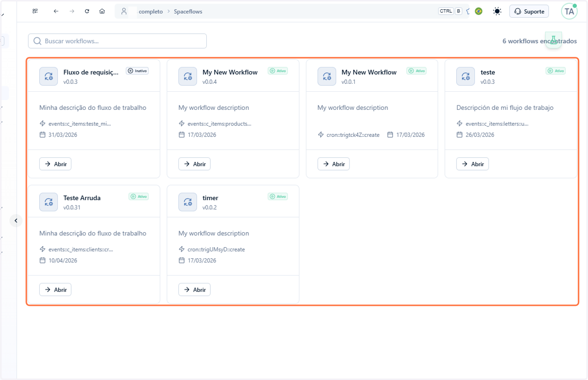The image size is (588, 380).
Task: Click 'Descripción de mi flujo de trabajo' text
Action: [x=505, y=108]
